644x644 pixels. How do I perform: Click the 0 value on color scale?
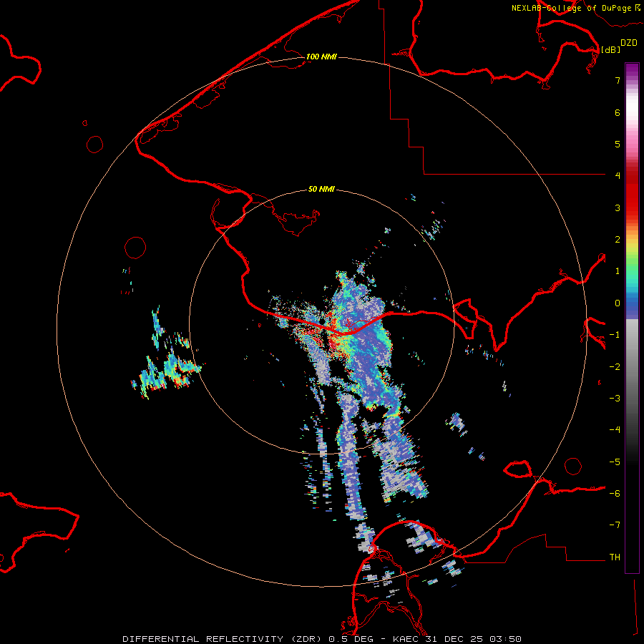coord(618,303)
